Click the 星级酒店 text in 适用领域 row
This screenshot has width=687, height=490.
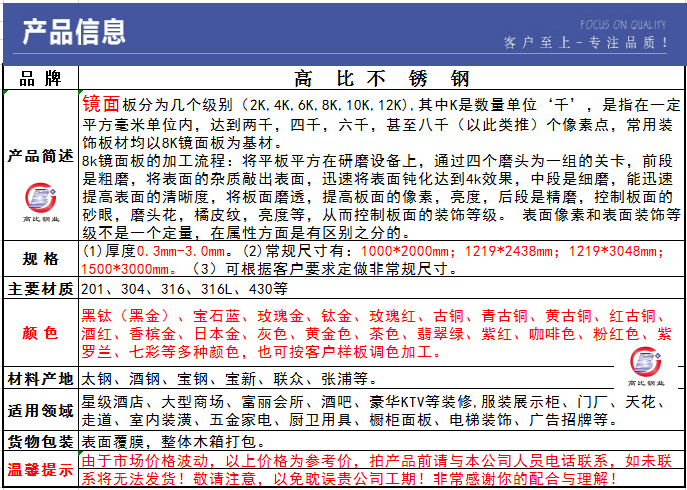(x=113, y=401)
